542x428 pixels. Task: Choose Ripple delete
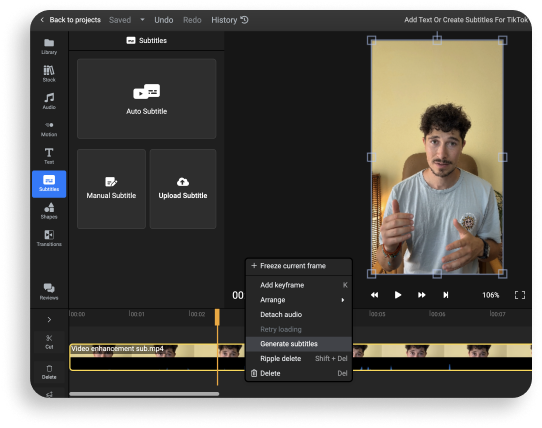299,359
